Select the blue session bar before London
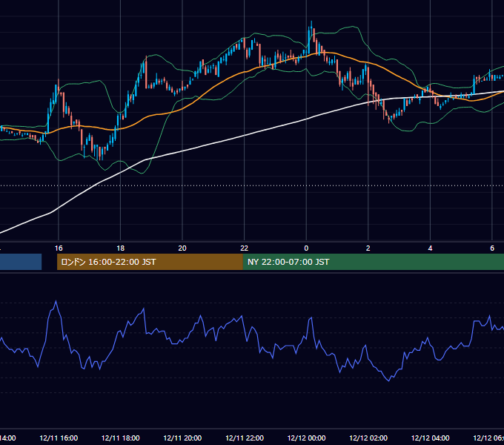This screenshot has height=445, width=504. point(21,262)
